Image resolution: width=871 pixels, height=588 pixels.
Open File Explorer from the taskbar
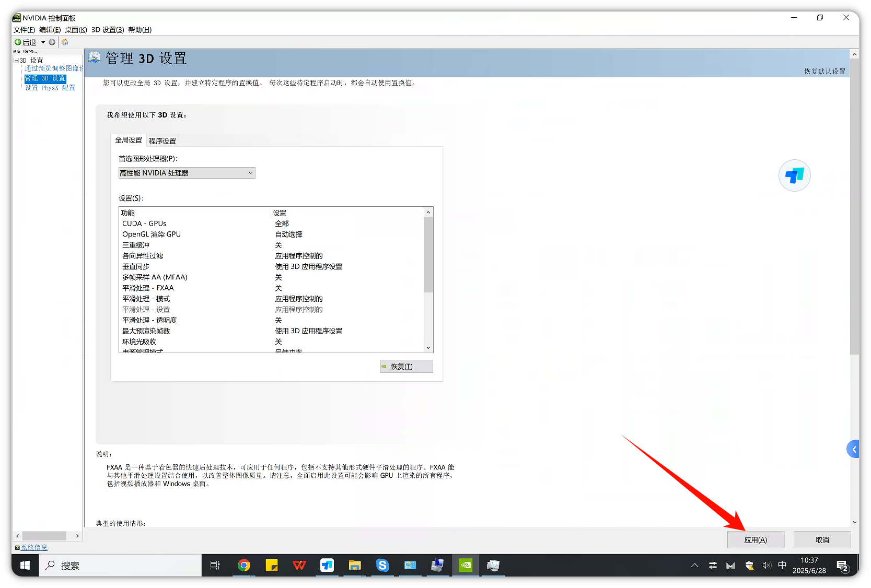(x=355, y=566)
